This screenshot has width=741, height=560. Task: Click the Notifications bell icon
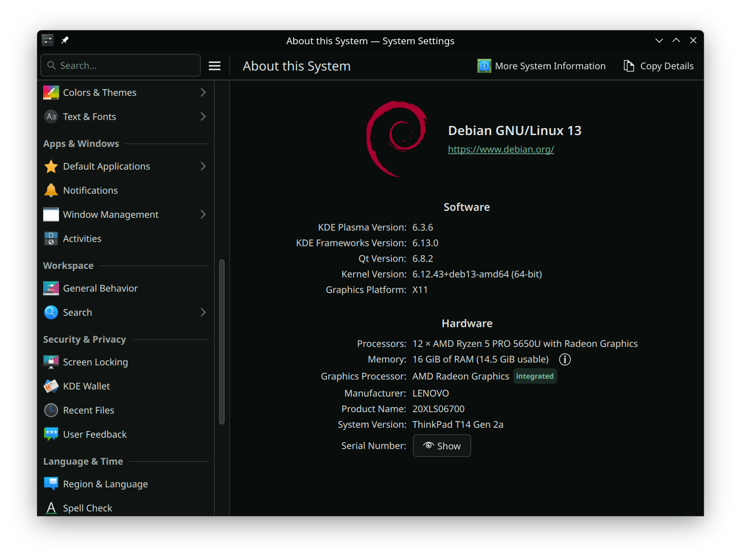coord(51,190)
